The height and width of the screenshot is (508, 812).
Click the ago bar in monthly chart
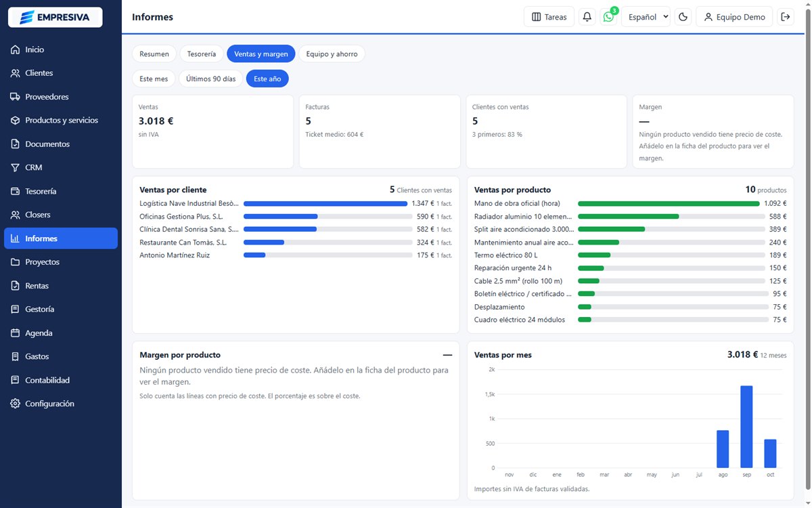pyautogui.click(x=723, y=449)
